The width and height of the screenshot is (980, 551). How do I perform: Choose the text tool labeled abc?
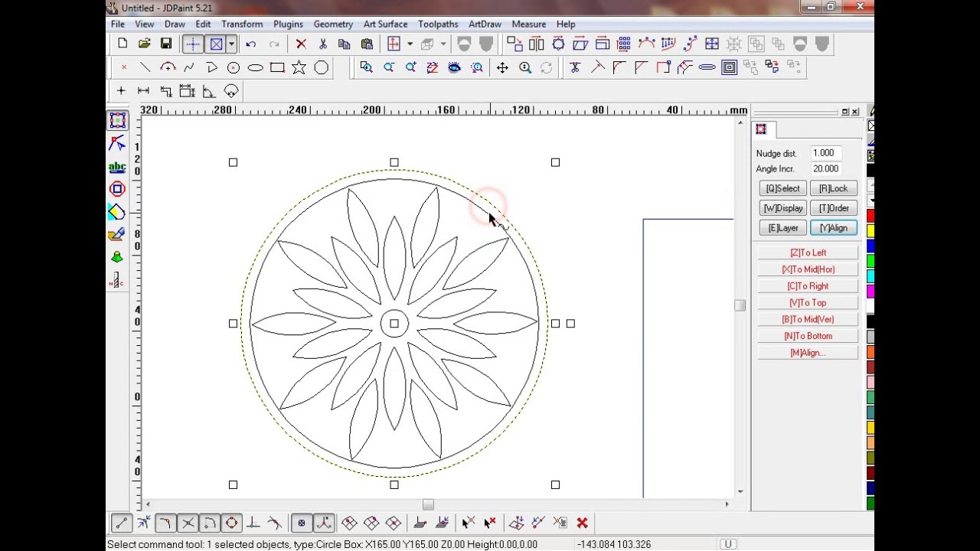click(x=117, y=166)
